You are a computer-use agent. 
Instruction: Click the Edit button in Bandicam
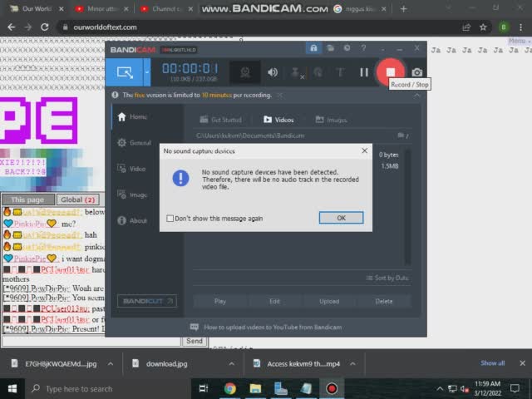(x=274, y=301)
